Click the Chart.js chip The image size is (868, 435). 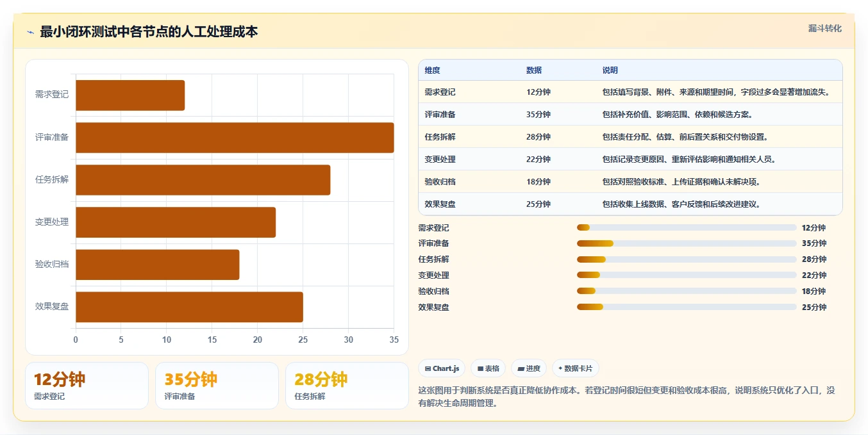(442, 368)
